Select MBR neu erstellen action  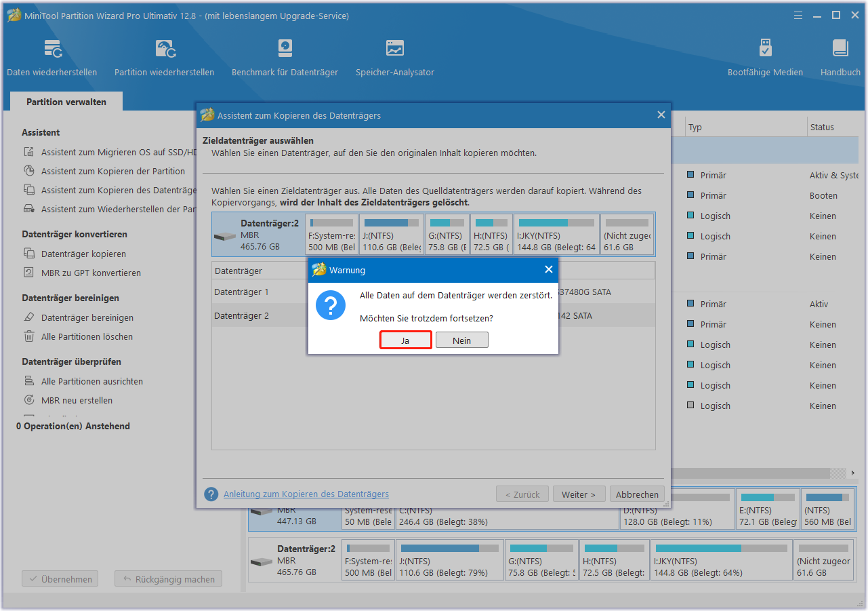77,401
